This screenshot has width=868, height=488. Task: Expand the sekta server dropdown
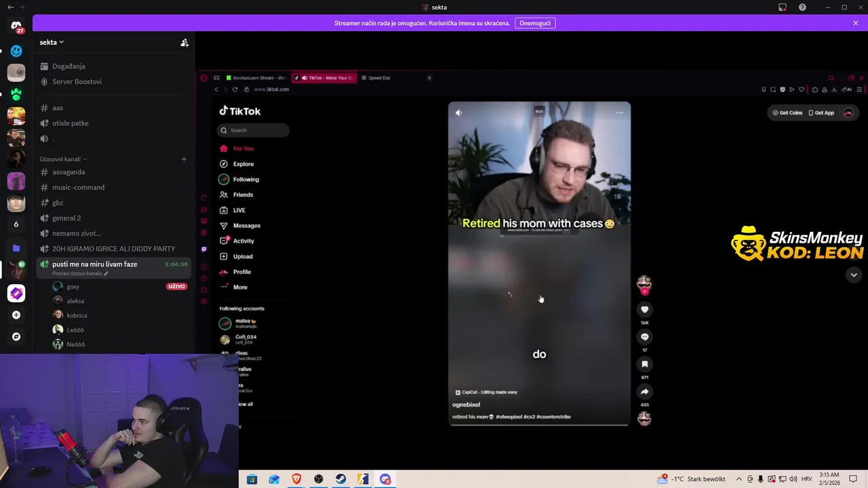(x=52, y=42)
